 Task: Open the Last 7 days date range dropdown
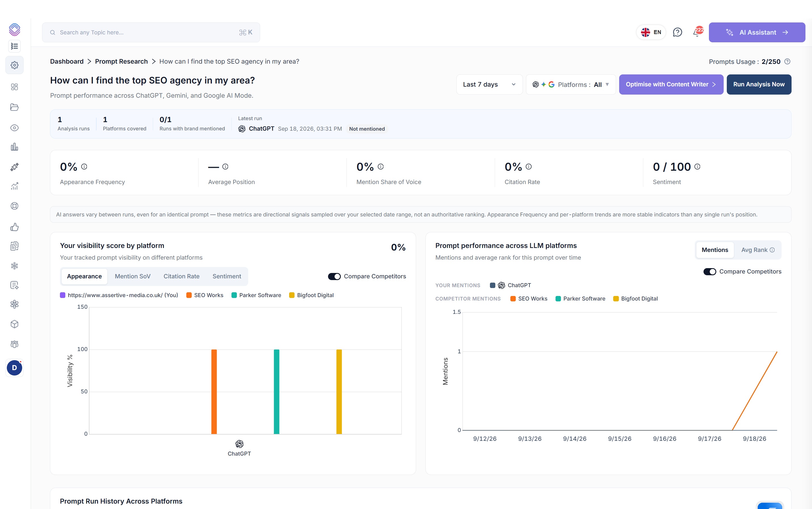(489, 84)
